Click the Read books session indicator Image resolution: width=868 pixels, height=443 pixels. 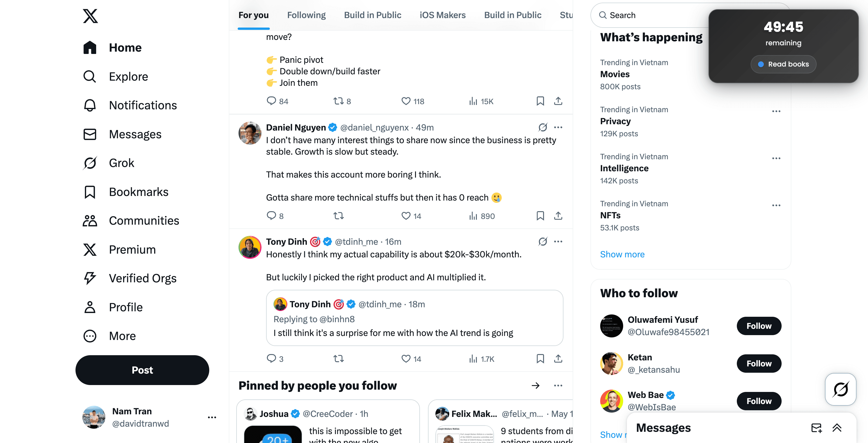click(783, 64)
